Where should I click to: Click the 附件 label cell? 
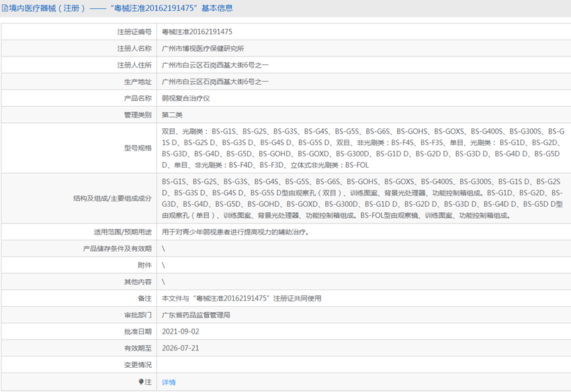79,265
